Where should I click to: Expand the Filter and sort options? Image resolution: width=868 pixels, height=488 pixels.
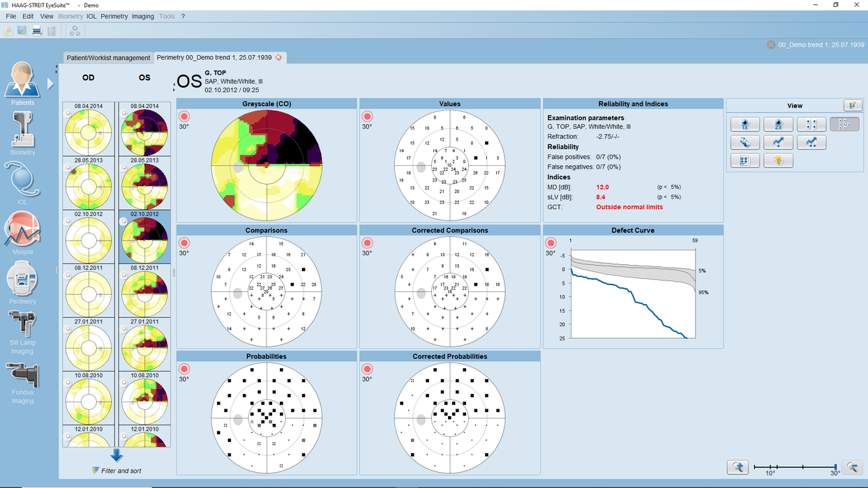pos(117,471)
